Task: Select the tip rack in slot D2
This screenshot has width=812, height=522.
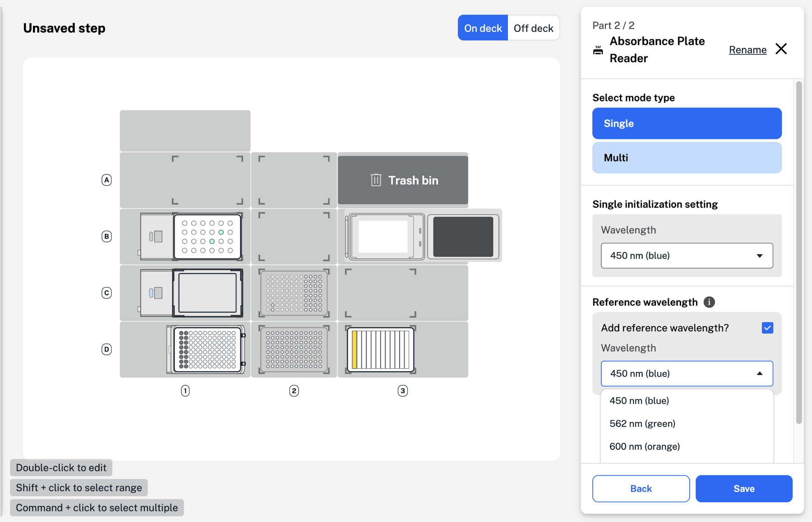Action: pyautogui.click(x=294, y=350)
